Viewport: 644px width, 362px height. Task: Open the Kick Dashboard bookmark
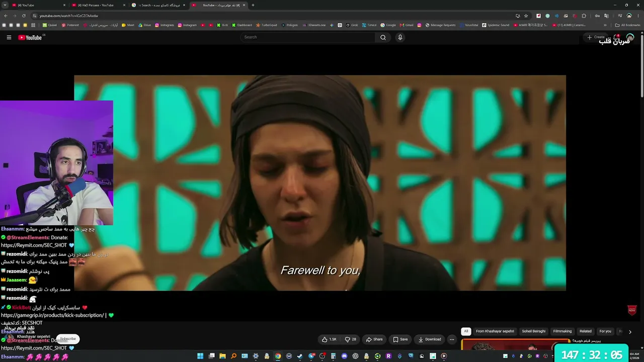[x=242, y=25]
